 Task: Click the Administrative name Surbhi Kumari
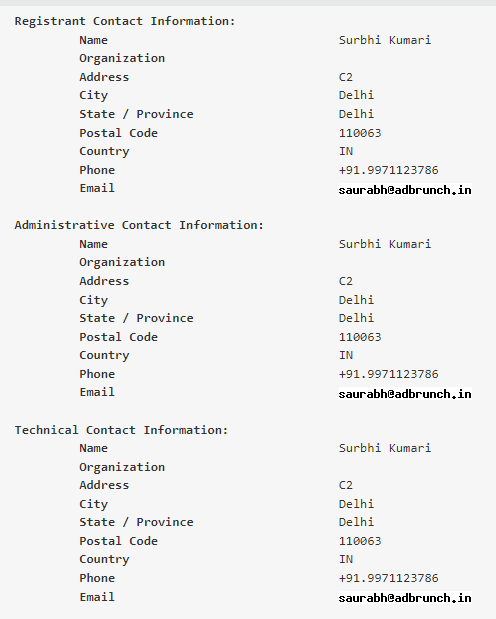coord(385,244)
